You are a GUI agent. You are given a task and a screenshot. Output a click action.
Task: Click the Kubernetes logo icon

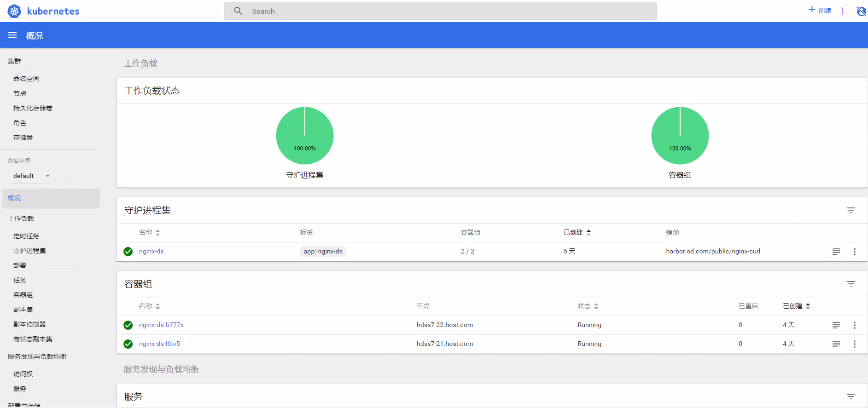click(14, 11)
